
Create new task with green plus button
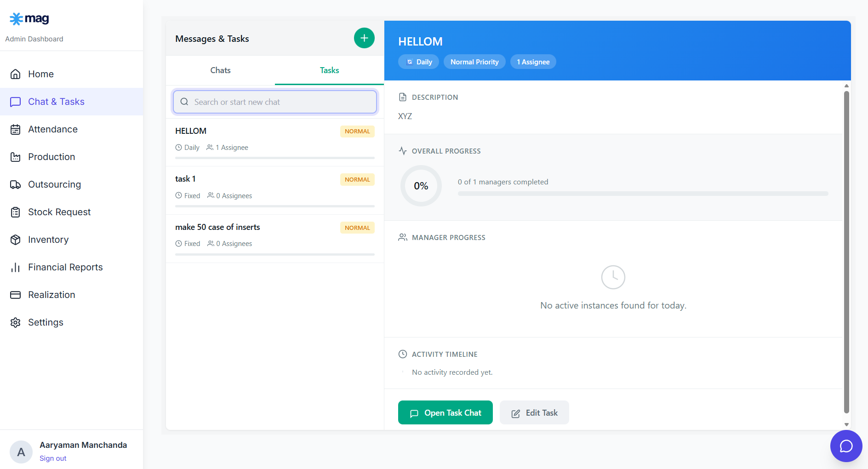click(364, 38)
